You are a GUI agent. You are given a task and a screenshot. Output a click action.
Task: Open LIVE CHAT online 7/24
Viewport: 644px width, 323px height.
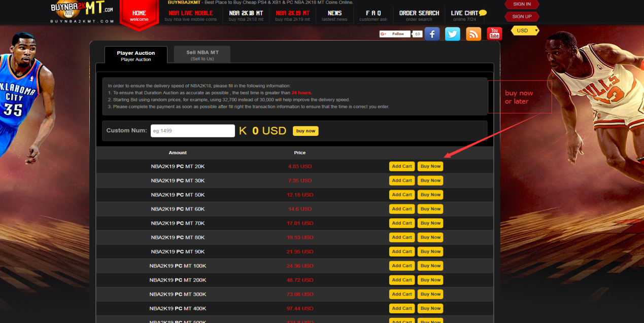(x=468, y=16)
